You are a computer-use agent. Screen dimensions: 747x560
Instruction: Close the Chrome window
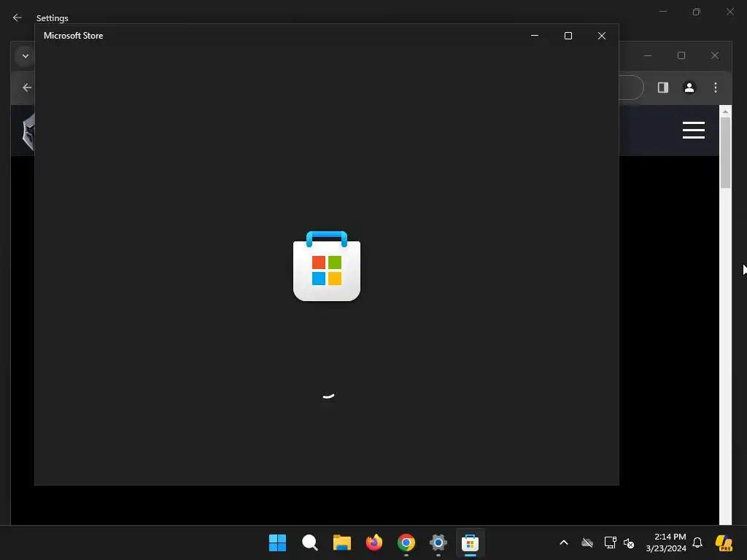(715, 55)
